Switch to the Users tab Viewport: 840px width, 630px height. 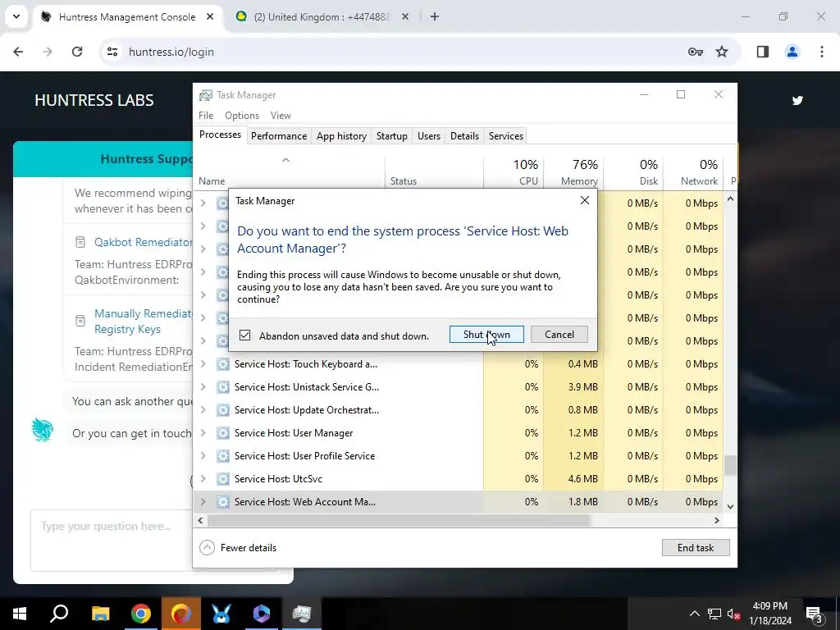pos(428,136)
